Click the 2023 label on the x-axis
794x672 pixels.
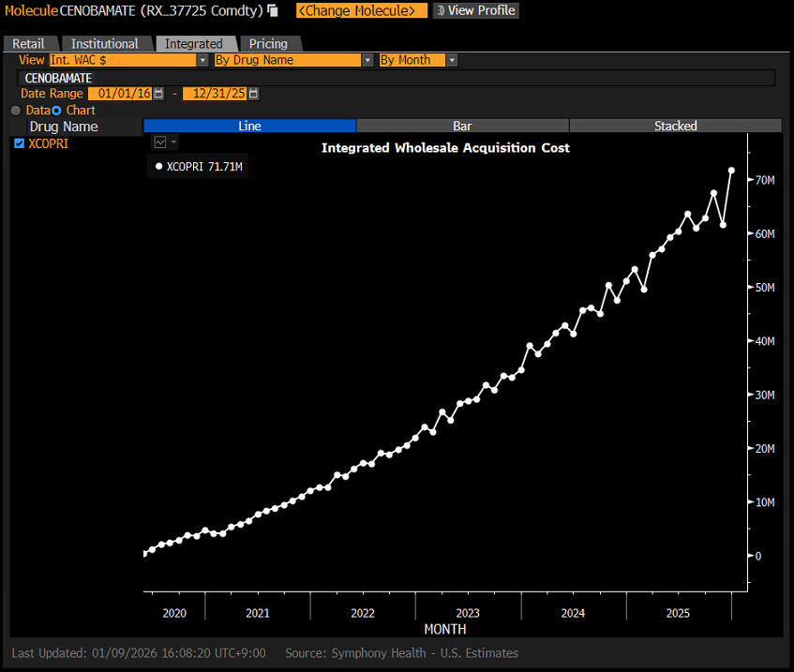(x=468, y=613)
